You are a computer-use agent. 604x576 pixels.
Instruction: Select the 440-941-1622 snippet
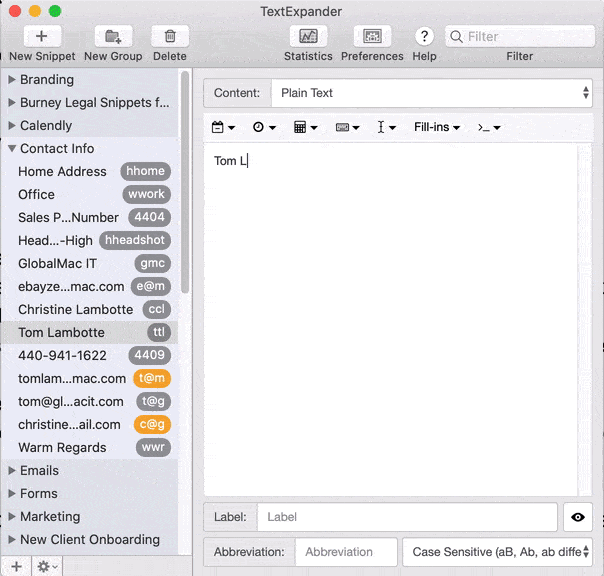[x=89, y=355]
